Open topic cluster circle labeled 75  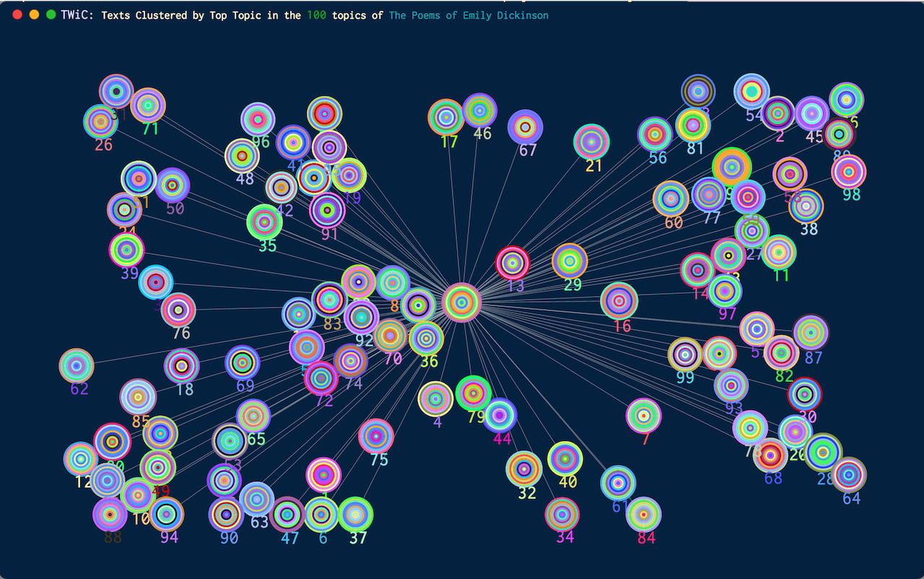(x=376, y=436)
